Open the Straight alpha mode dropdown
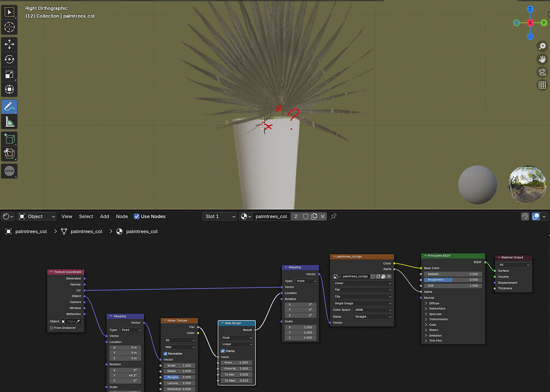This screenshot has width=550, height=392. 373,317
